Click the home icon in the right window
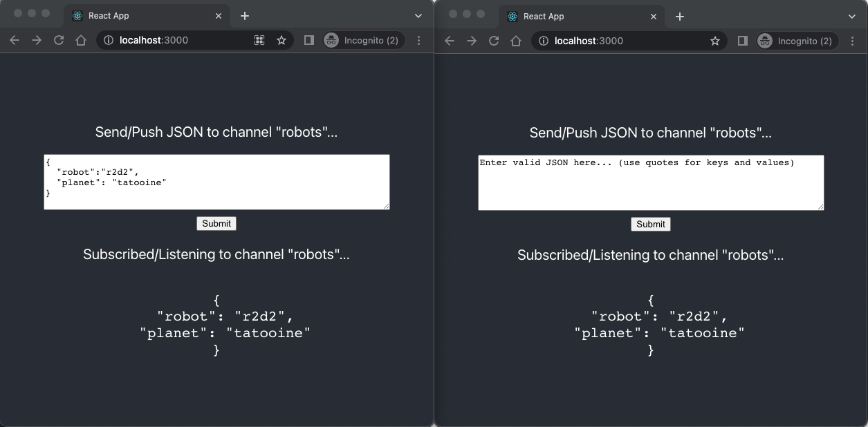 pyautogui.click(x=516, y=41)
